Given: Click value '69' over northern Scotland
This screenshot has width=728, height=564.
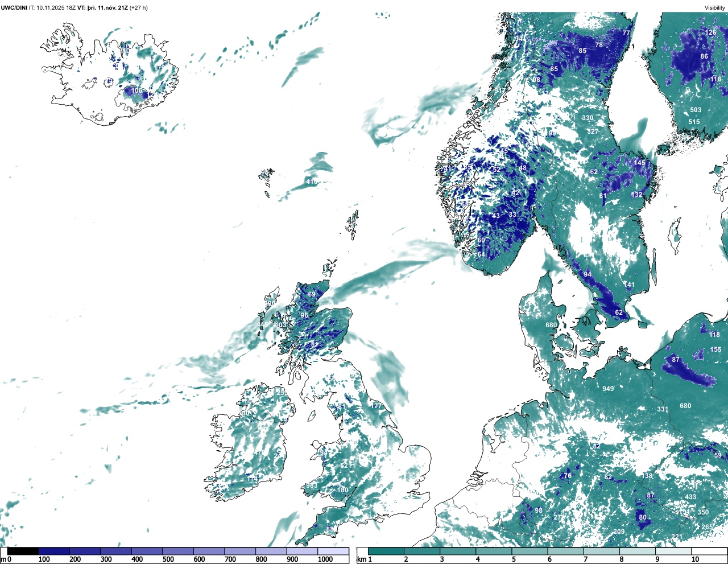Looking at the screenshot, I should point(312,294).
